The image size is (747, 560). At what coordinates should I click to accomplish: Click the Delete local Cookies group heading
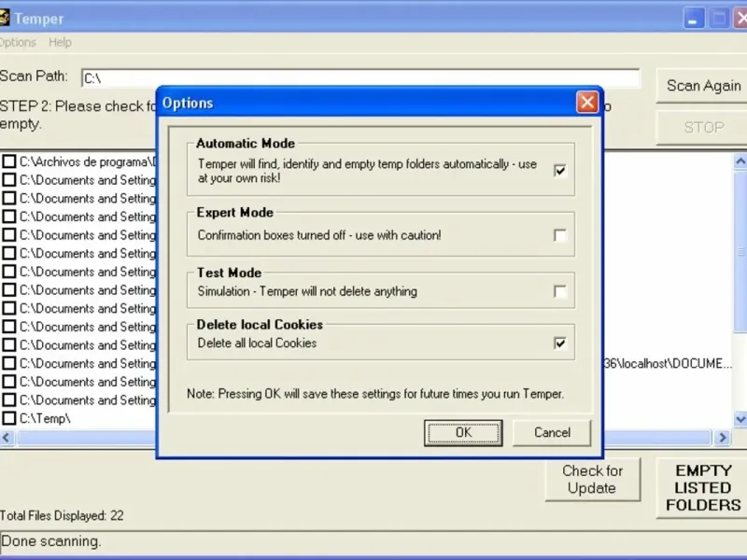tap(260, 324)
